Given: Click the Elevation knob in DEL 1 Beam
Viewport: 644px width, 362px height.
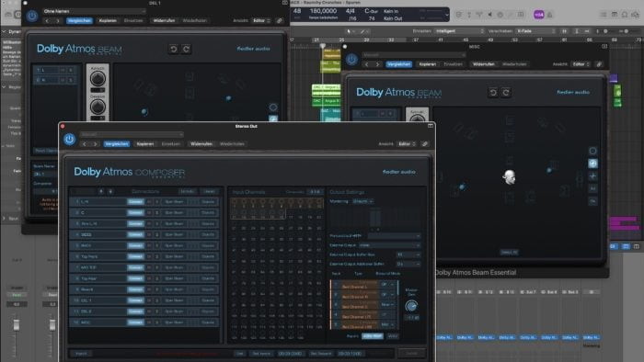Looking at the screenshot, I should pyautogui.click(x=98, y=107).
